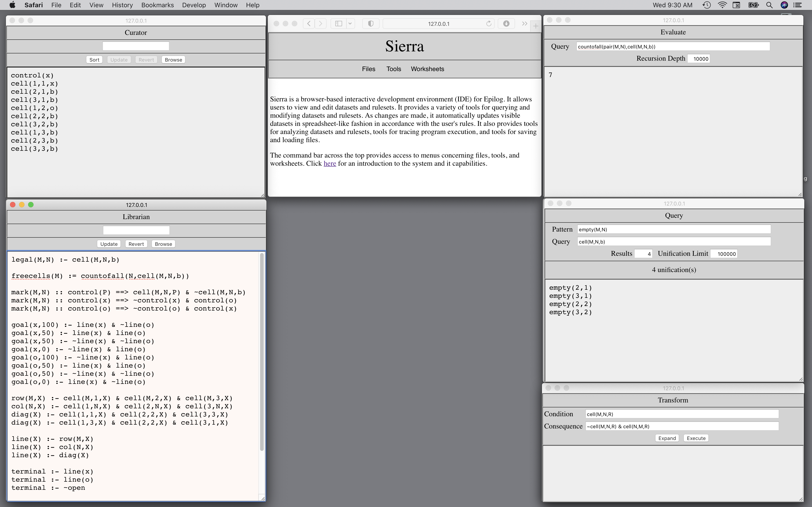Open Spotlight search in menu bar
Image resolution: width=812 pixels, height=507 pixels.
tap(769, 5)
